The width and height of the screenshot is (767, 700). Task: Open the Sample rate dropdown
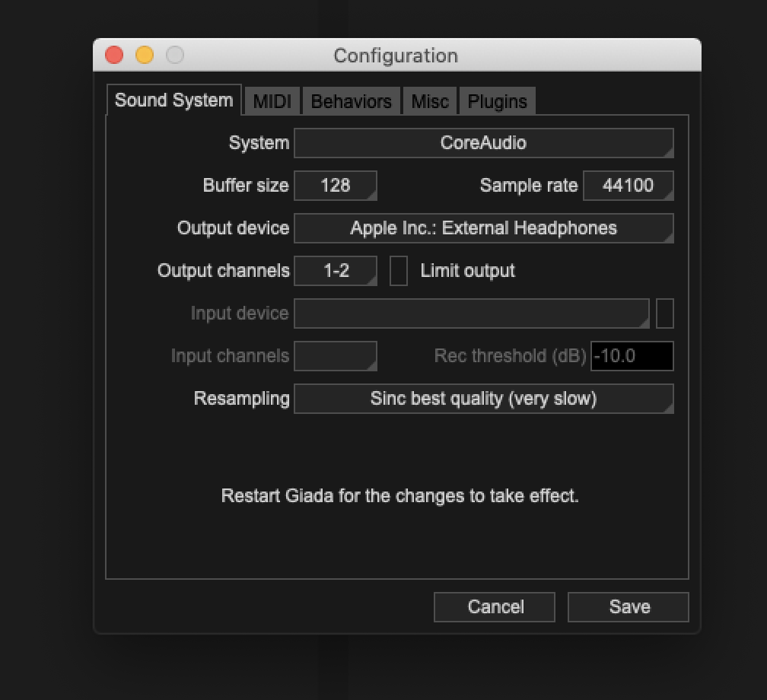pos(629,186)
